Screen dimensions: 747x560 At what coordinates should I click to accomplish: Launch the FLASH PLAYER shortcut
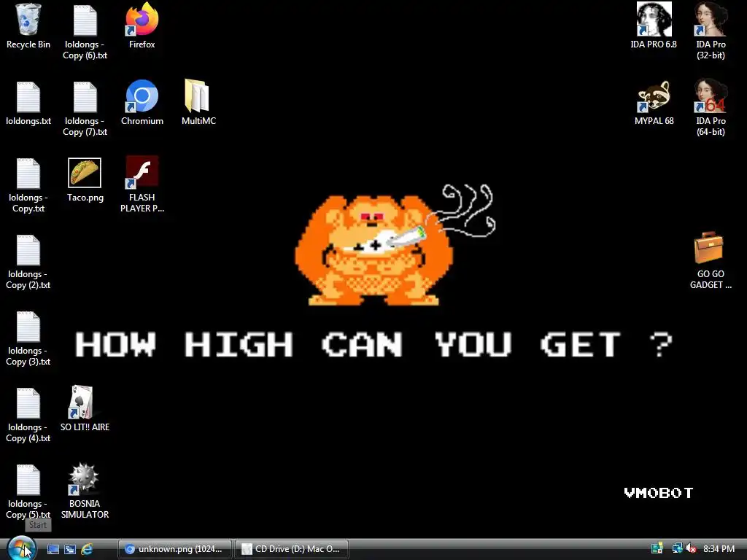(142, 184)
